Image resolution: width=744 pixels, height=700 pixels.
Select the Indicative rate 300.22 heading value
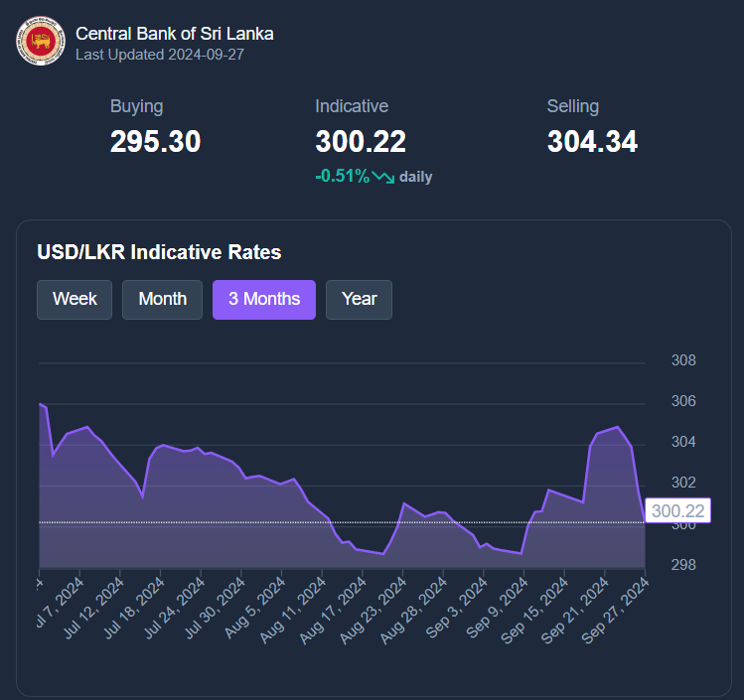[361, 142]
